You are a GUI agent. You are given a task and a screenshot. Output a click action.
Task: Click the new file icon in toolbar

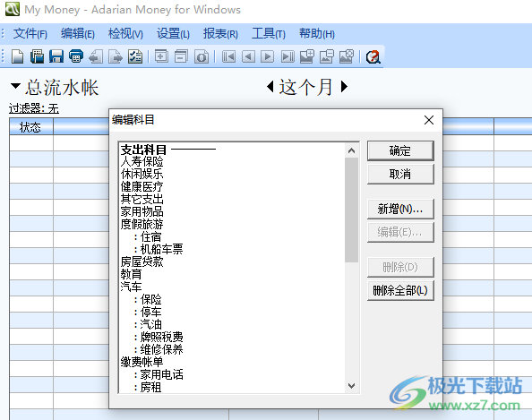pos(17,56)
